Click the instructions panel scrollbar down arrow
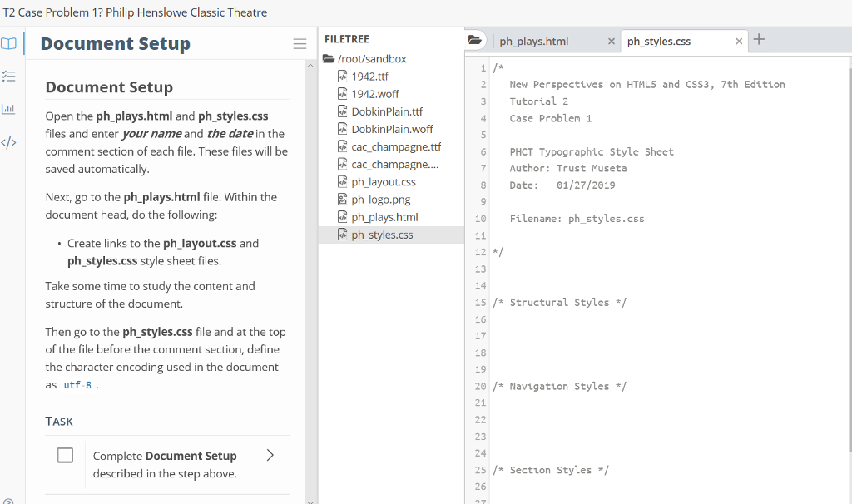Screen dimensions: 852x504 click(x=311, y=500)
